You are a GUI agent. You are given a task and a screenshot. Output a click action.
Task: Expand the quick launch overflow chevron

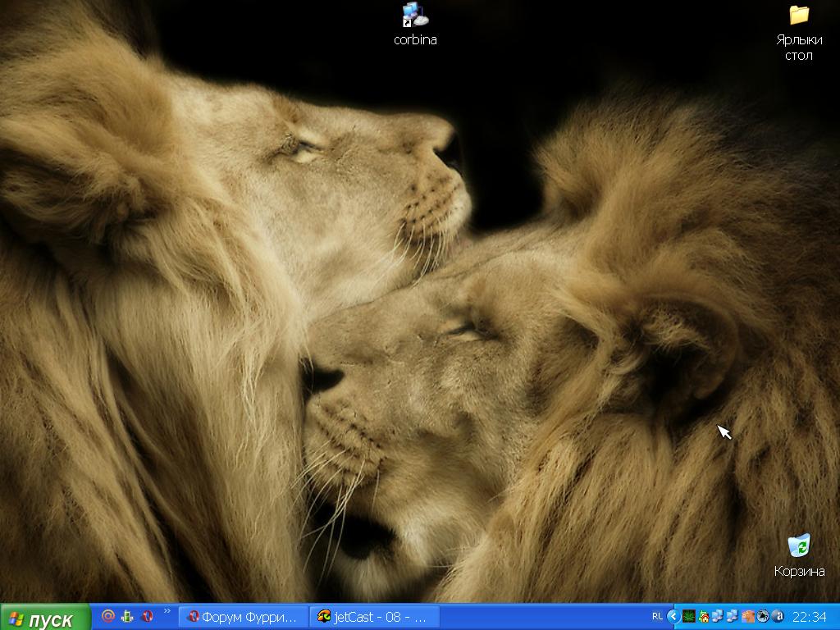click(167, 611)
